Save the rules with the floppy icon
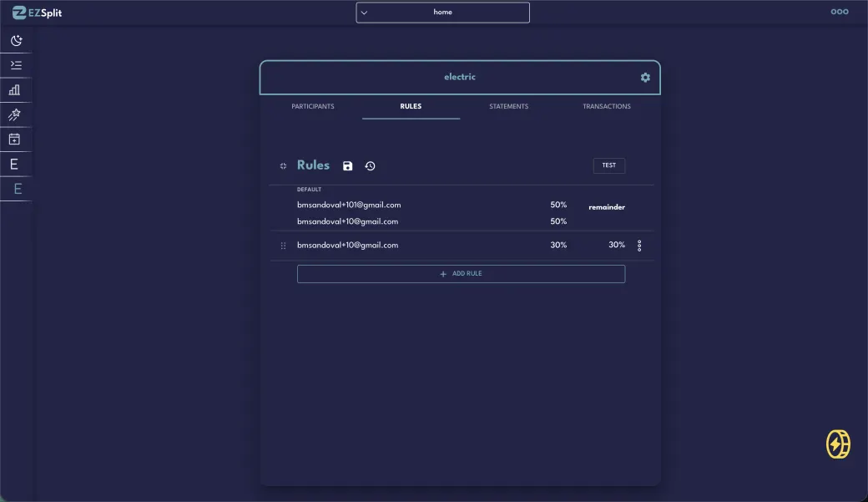Screen dimensions: 868x502 pyautogui.click(x=348, y=165)
